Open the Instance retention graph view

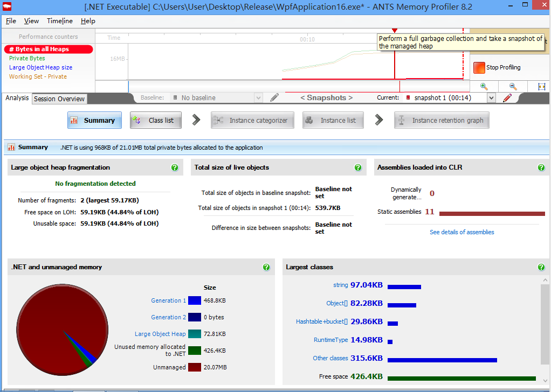pyautogui.click(x=442, y=121)
